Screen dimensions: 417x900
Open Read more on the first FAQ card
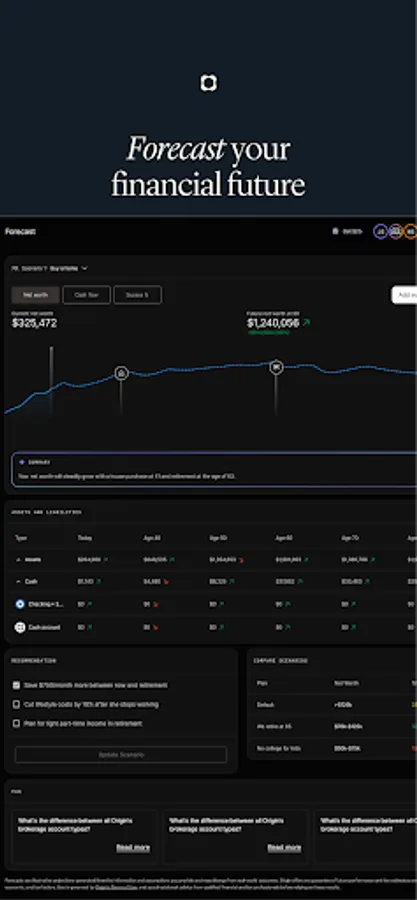[x=133, y=848]
